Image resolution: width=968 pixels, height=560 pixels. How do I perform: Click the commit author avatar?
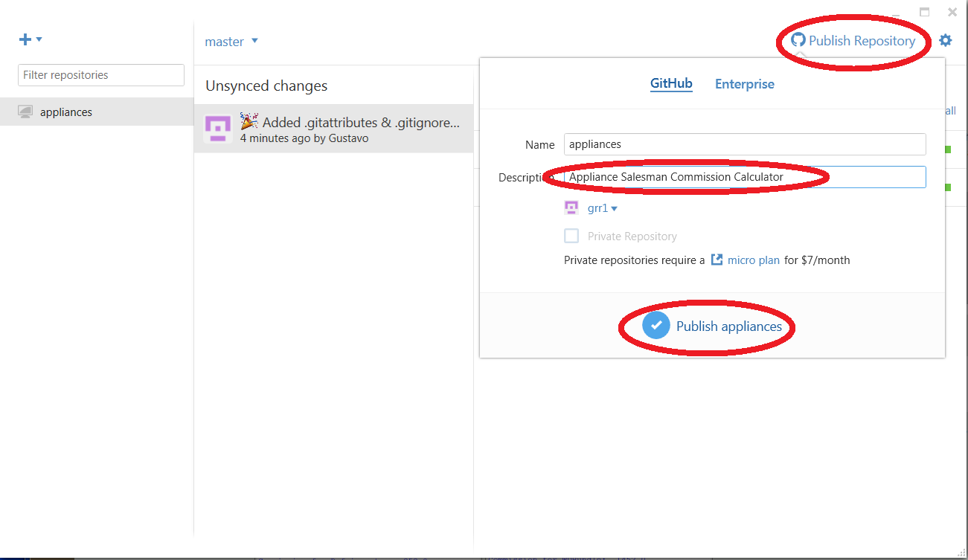pos(218,129)
